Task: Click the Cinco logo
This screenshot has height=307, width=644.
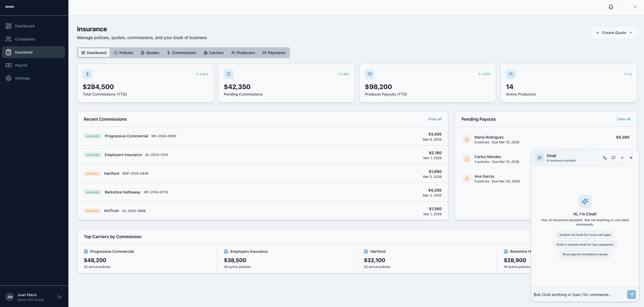Action: point(10,7)
